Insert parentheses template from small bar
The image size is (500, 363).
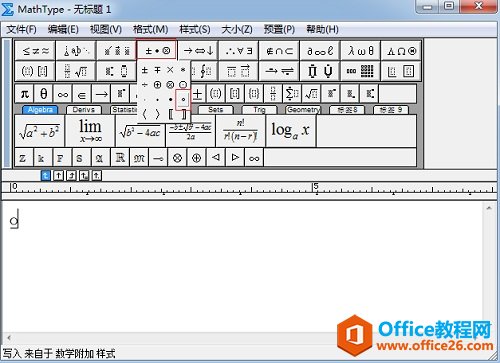(215, 94)
